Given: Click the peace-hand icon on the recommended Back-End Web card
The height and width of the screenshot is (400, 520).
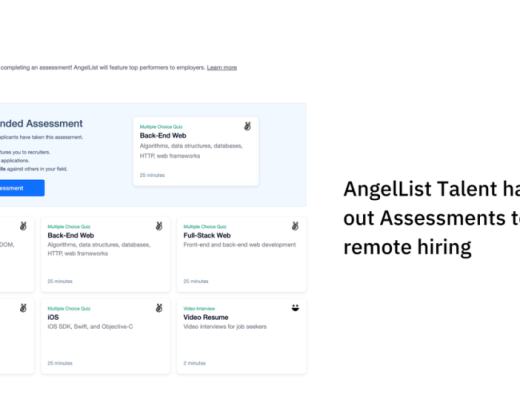Looking at the screenshot, I should pyautogui.click(x=247, y=126).
